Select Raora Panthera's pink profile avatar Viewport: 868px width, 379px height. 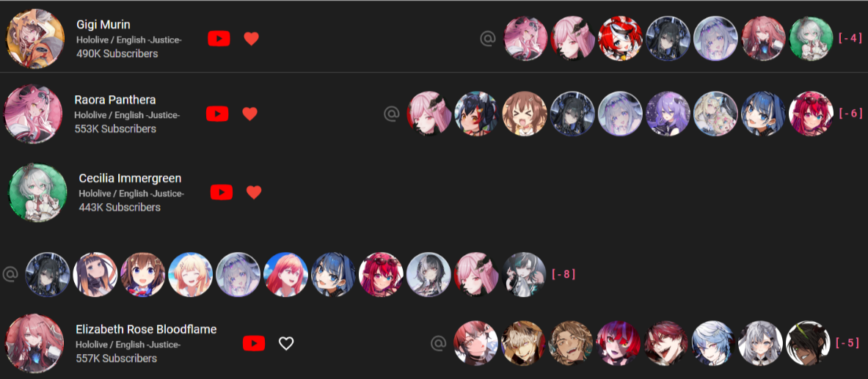[x=33, y=114]
